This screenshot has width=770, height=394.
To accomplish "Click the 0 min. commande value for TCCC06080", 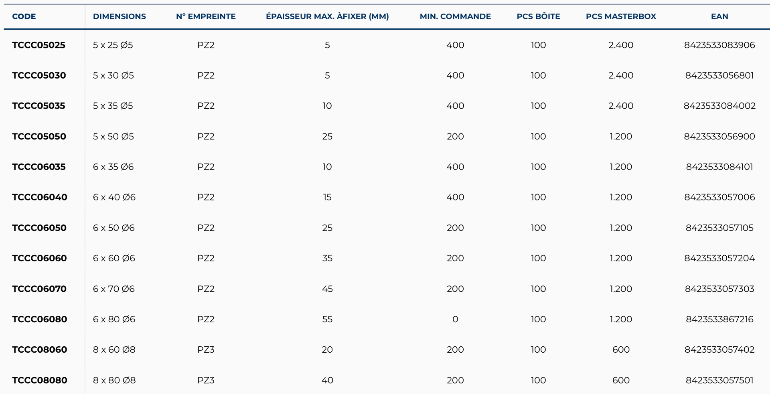I will point(455,319).
